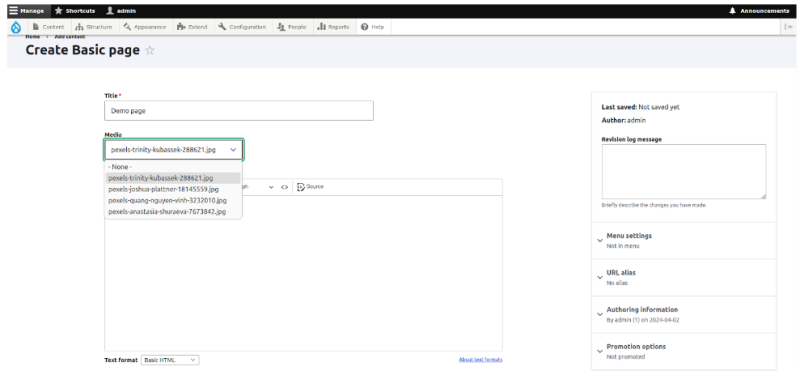Click the Title input field

point(239,111)
